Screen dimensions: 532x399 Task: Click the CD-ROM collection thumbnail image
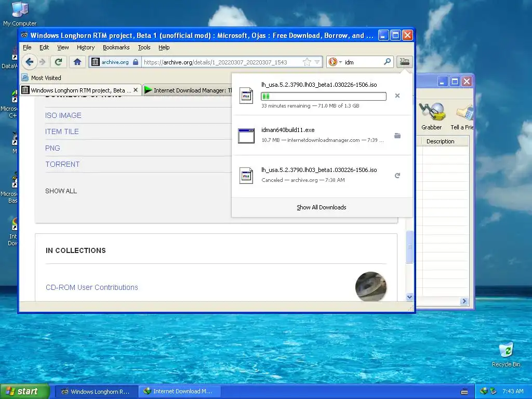[371, 287]
